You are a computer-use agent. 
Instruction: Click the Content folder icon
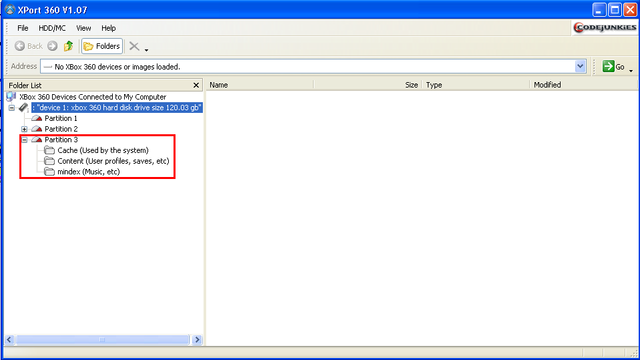pyautogui.click(x=49, y=161)
